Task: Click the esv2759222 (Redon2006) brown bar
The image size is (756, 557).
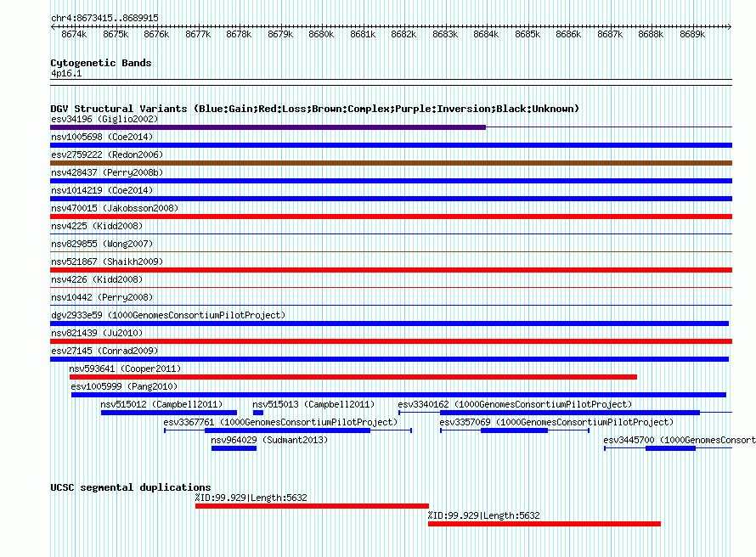Action: [391, 163]
